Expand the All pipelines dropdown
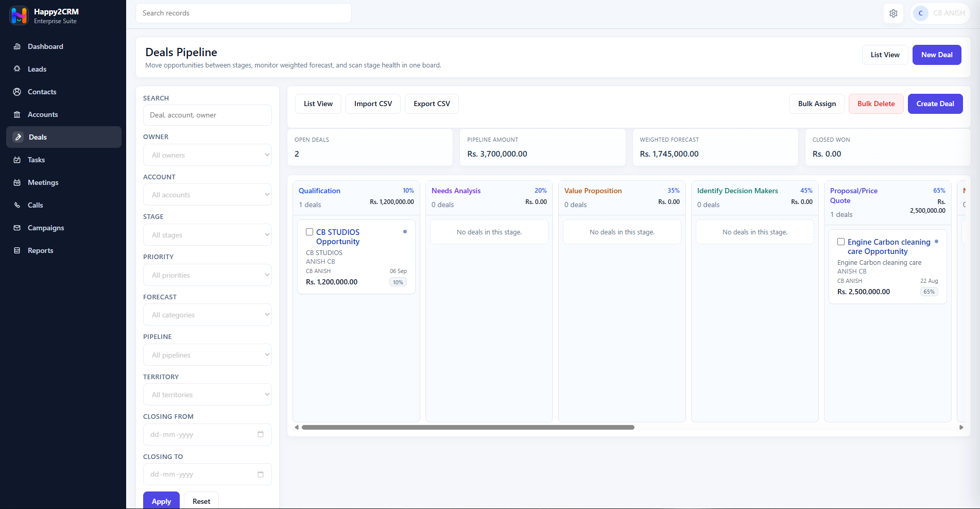 208,355
